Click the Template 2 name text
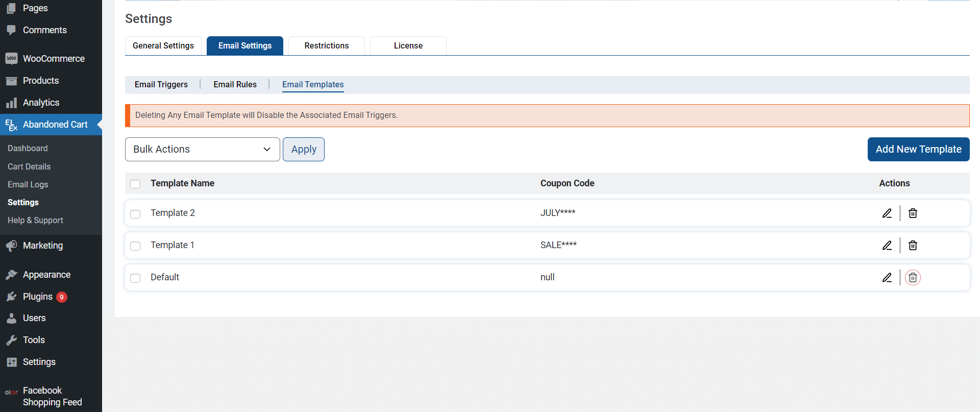 click(173, 213)
